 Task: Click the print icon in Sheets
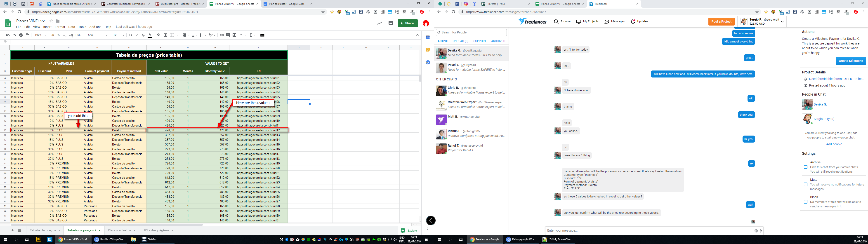click(x=21, y=35)
